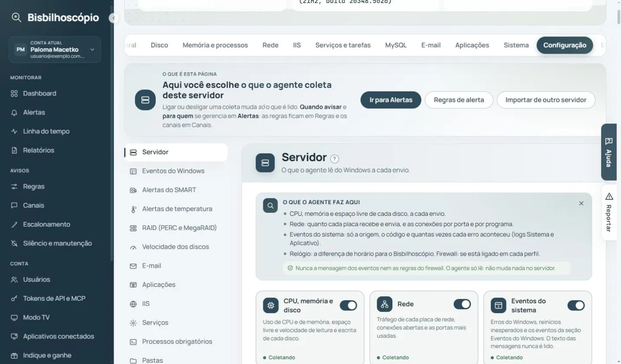The height and width of the screenshot is (364, 621).
Task: Select Alertas do SMART section
Action: click(x=176, y=190)
